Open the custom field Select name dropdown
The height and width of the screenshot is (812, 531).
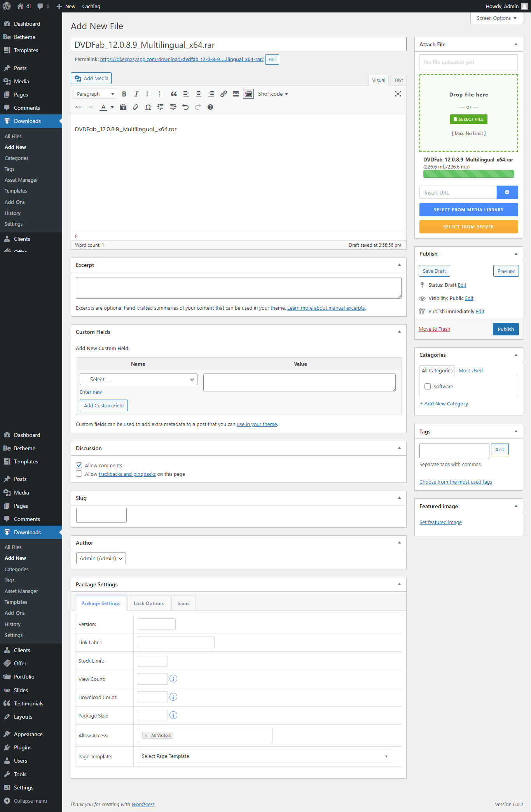click(x=138, y=379)
